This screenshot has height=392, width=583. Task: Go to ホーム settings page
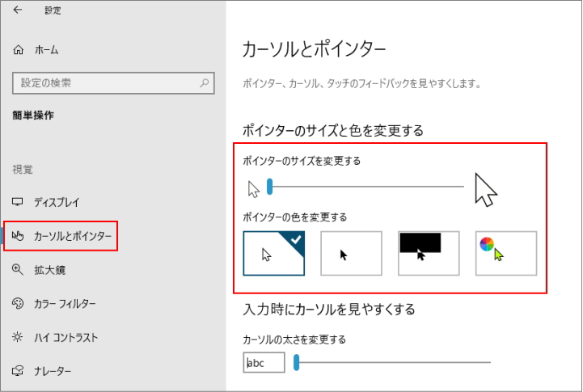point(46,50)
